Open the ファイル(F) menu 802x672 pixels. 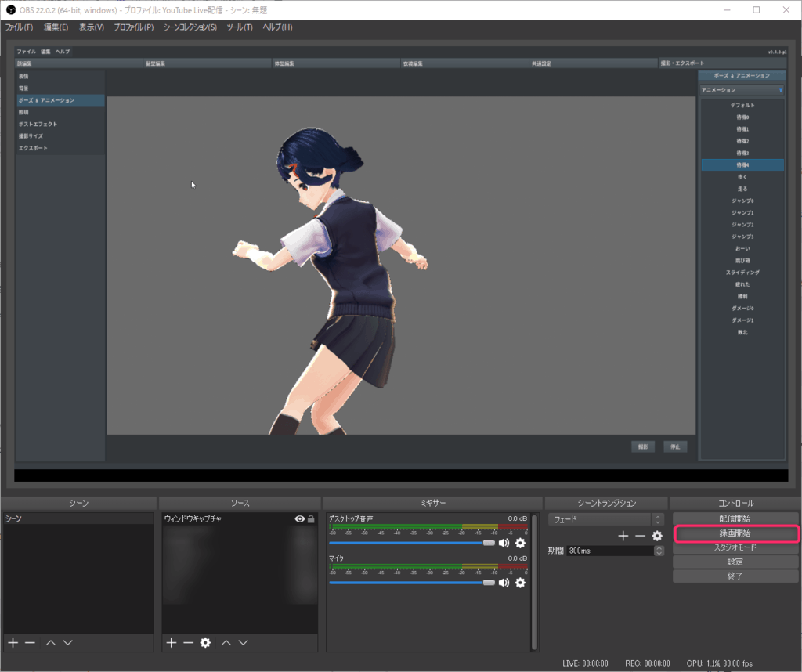(x=19, y=27)
